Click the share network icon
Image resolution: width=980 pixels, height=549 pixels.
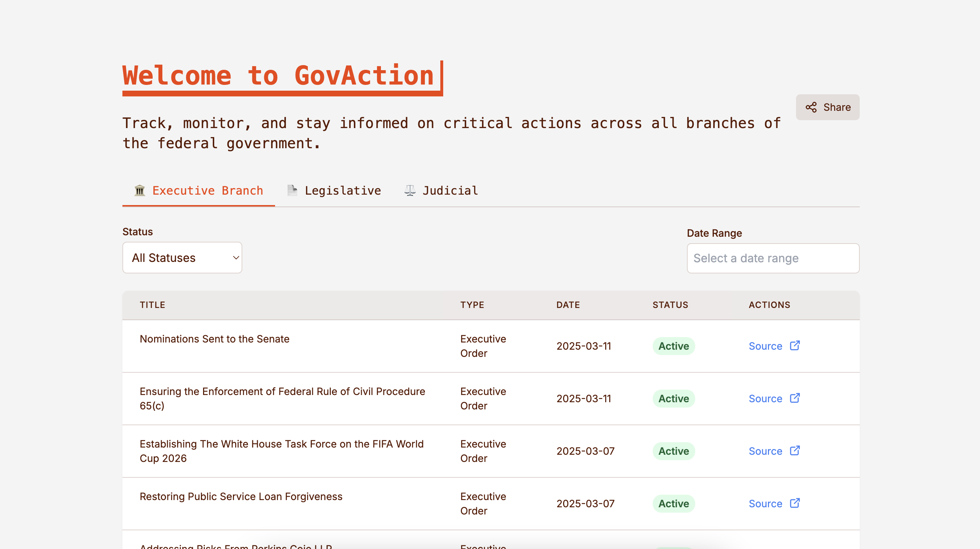tap(811, 107)
